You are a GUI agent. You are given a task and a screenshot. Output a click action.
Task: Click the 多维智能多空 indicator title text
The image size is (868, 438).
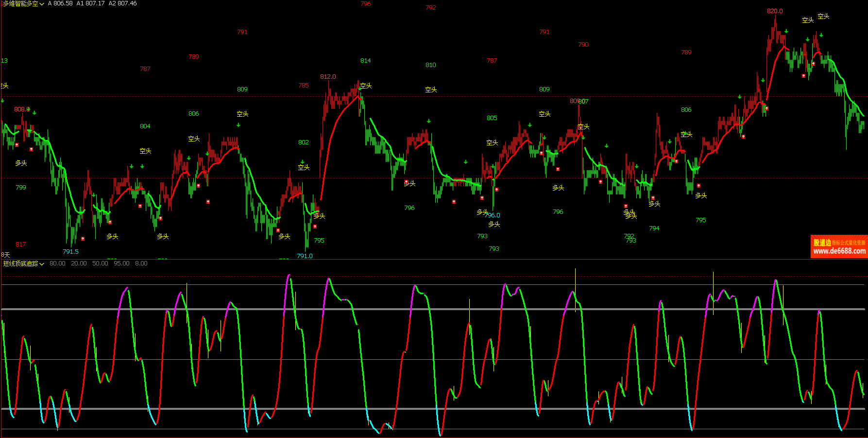(x=20, y=3)
